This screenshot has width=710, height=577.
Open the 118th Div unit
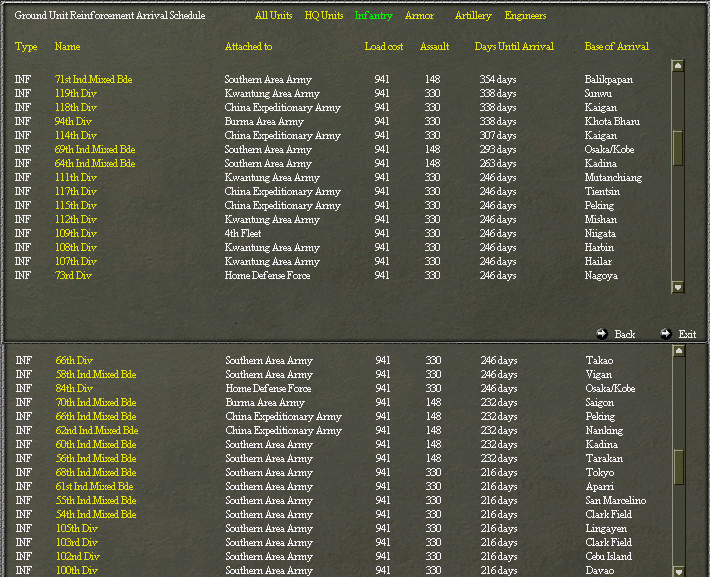click(x=76, y=107)
